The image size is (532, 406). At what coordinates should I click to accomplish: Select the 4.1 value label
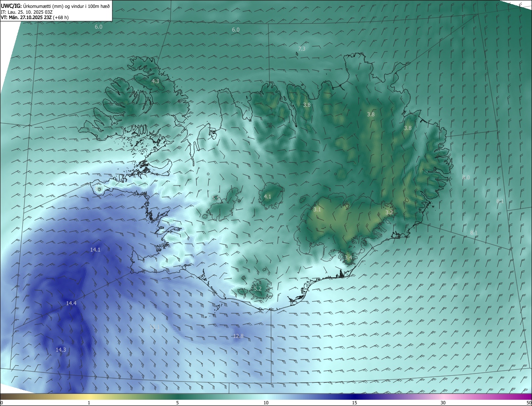pyautogui.click(x=267, y=197)
